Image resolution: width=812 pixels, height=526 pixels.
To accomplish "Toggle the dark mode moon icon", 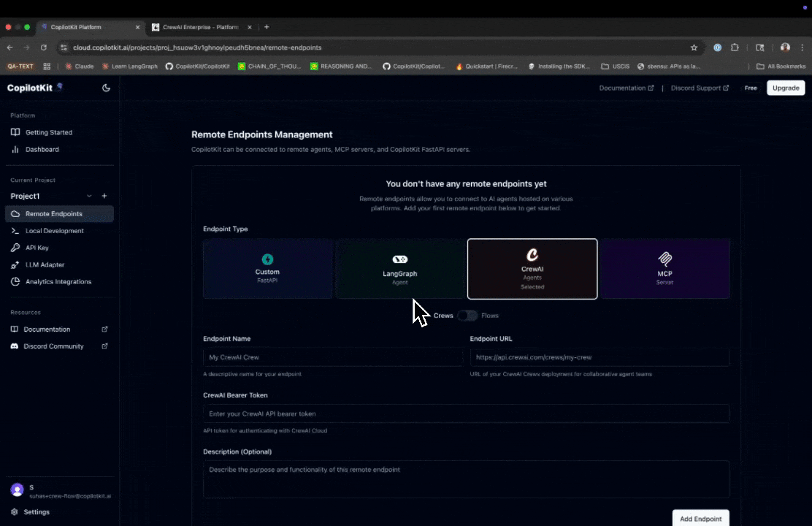I will 106,88.
